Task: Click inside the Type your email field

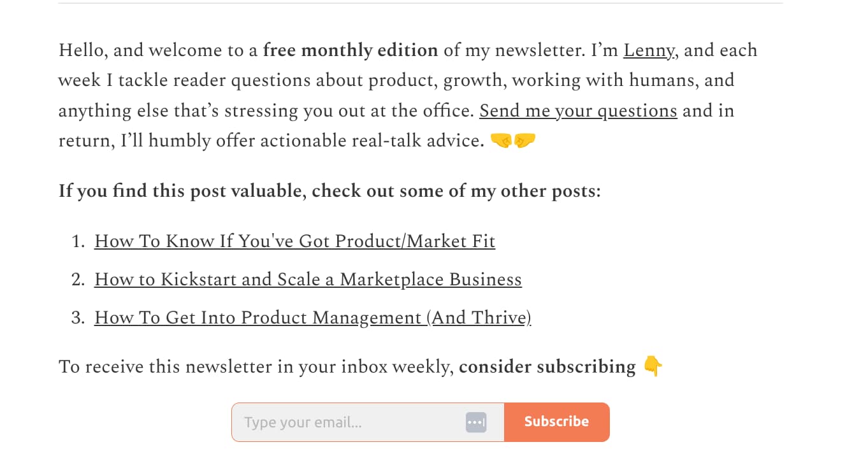Action: tap(351, 422)
